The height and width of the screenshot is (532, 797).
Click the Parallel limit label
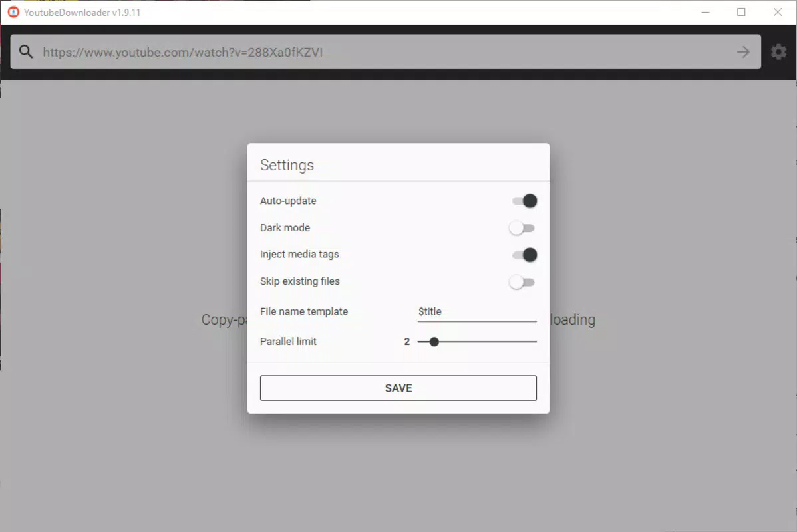tap(288, 341)
